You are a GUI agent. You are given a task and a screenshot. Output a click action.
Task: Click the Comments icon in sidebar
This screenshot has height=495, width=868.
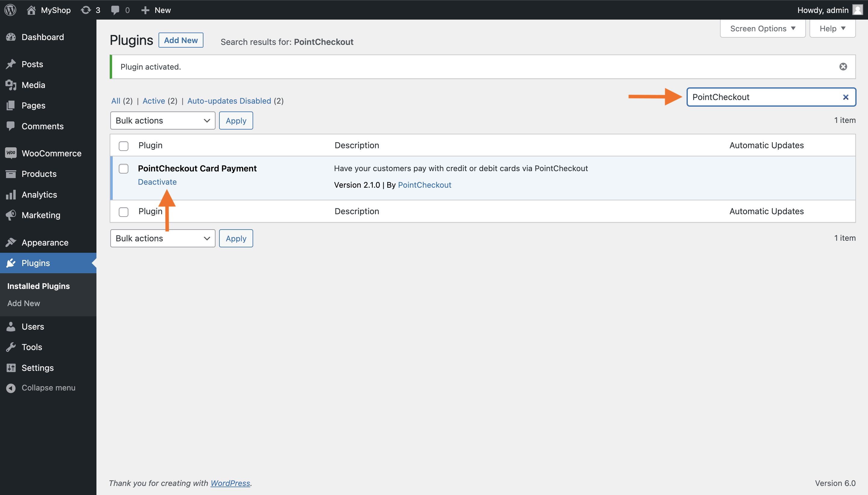click(x=11, y=126)
